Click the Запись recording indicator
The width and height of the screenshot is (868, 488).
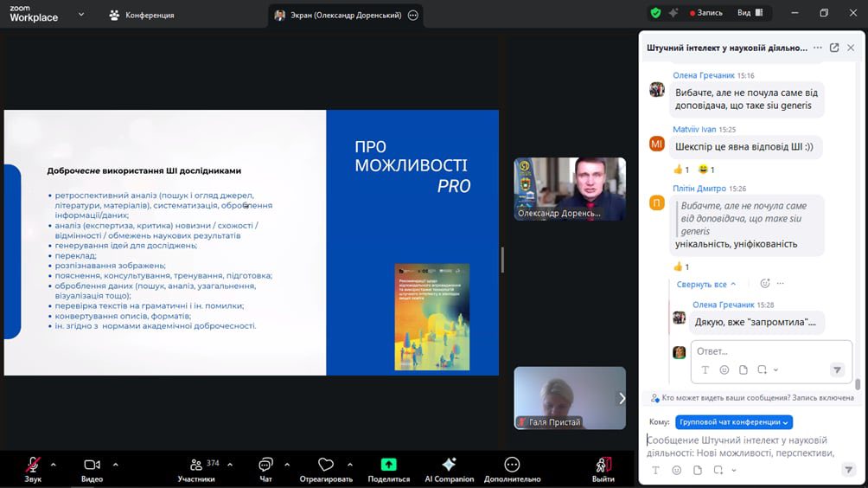pyautogui.click(x=706, y=13)
